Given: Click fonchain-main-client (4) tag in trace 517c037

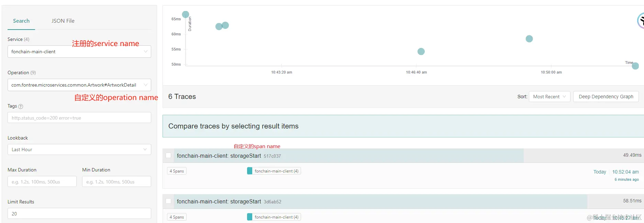Looking at the screenshot, I should pyautogui.click(x=274, y=171).
